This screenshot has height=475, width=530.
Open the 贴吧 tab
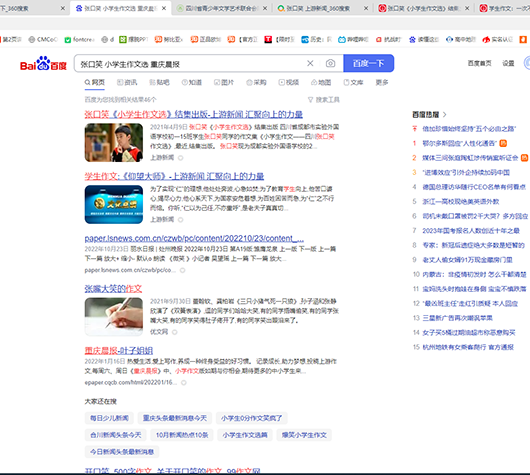(x=159, y=82)
